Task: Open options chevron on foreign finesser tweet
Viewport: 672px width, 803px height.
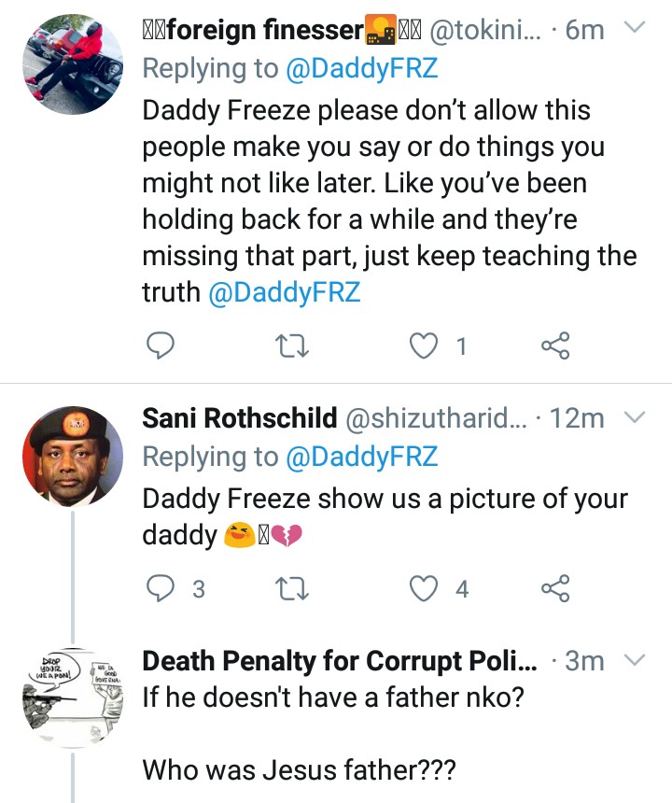Action: pyautogui.click(x=633, y=29)
